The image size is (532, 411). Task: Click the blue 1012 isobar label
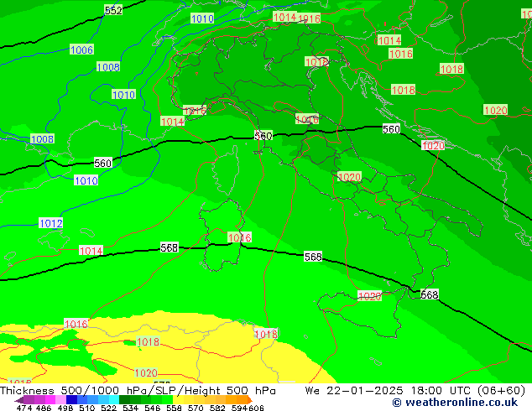pos(51,223)
